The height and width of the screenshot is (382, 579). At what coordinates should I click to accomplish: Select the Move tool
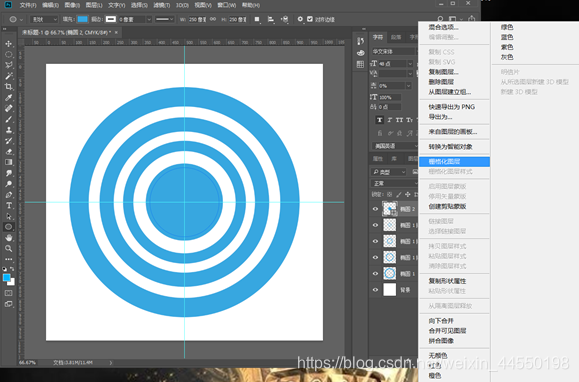tap(8, 44)
